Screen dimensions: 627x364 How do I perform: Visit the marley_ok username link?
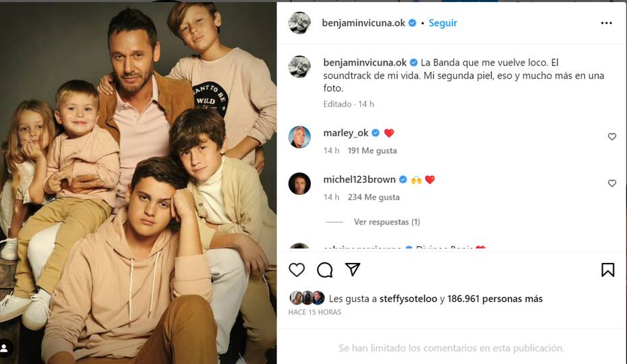click(346, 133)
